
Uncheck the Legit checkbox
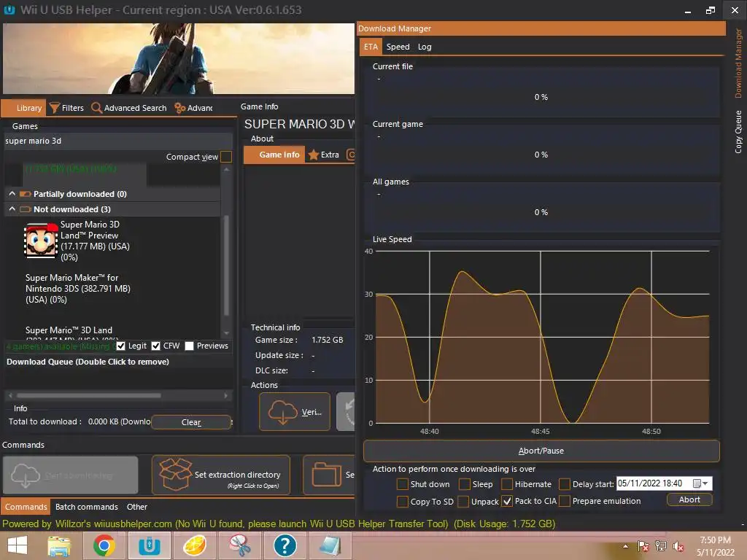click(121, 346)
